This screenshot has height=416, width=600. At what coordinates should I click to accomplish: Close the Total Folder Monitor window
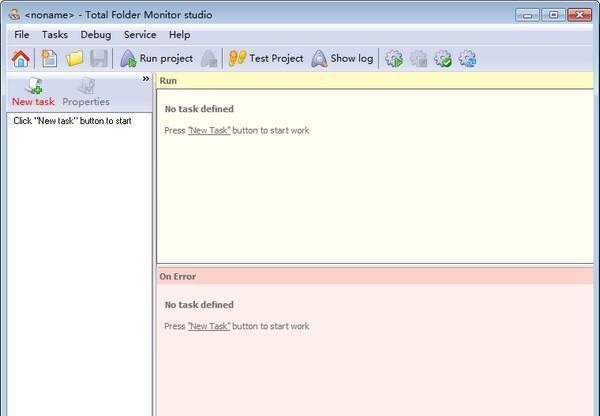(x=580, y=15)
